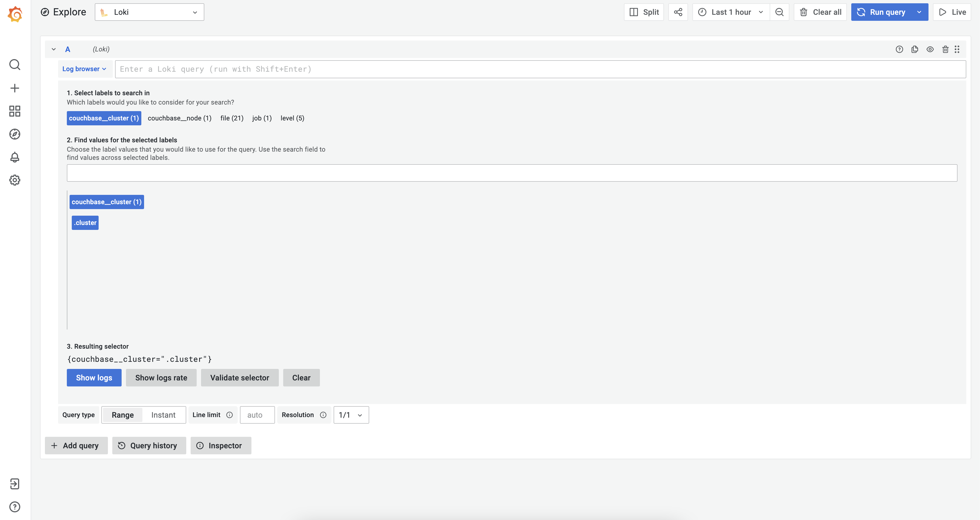Click the Resolution info icon
This screenshot has height=520, width=980.
click(x=323, y=415)
